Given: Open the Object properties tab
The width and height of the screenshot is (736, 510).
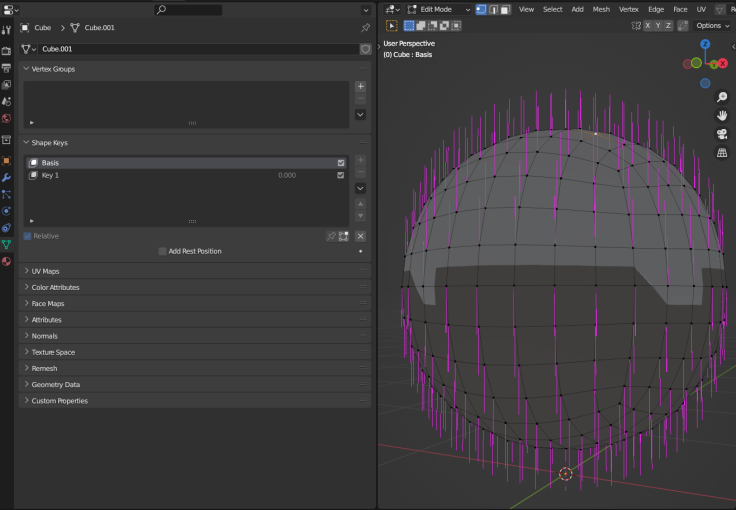Looking at the screenshot, I should click(7, 160).
